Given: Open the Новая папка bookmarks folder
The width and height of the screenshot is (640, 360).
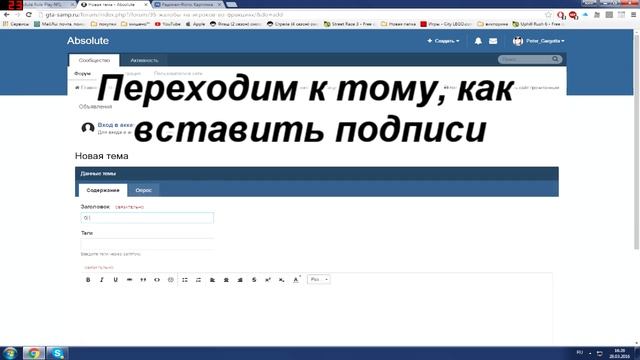Looking at the screenshot, I should [x=398, y=24].
